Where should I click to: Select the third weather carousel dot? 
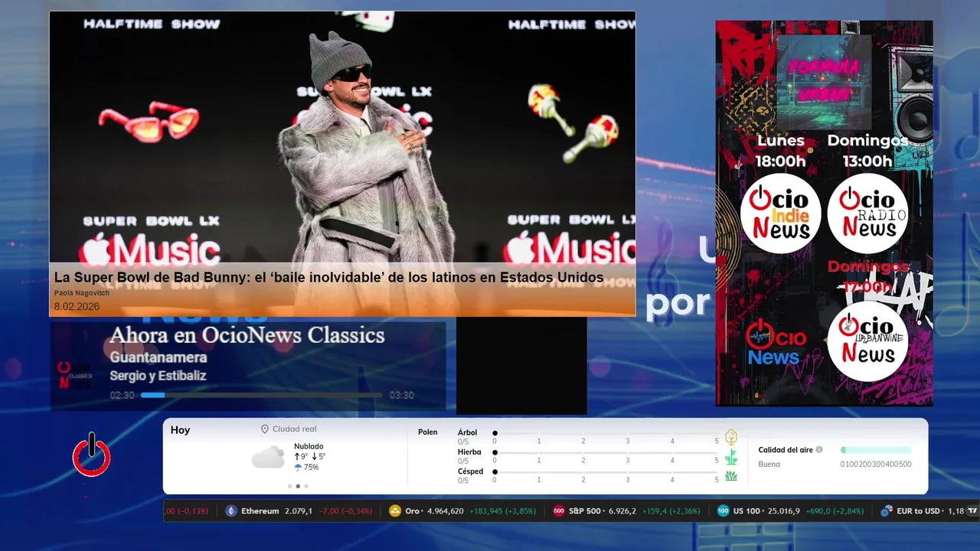(306, 486)
